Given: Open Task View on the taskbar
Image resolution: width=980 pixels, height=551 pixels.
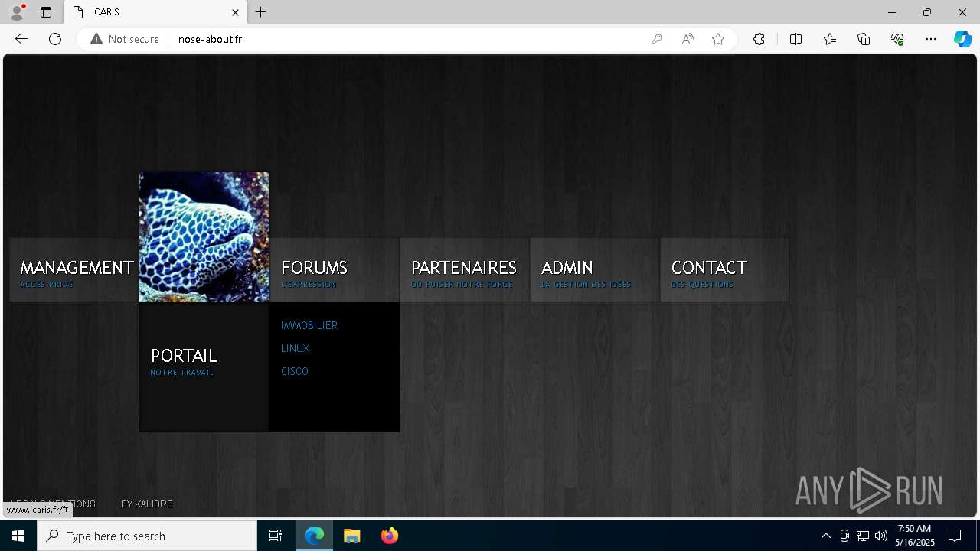Looking at the screenshot, I should pos(276,536).
